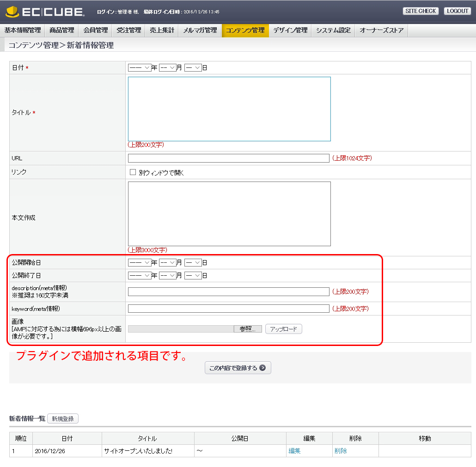The height and width of the screenshot is (467, 476).
Task: Open the 公開終了日 year dropdown
Action: [140, 275]
